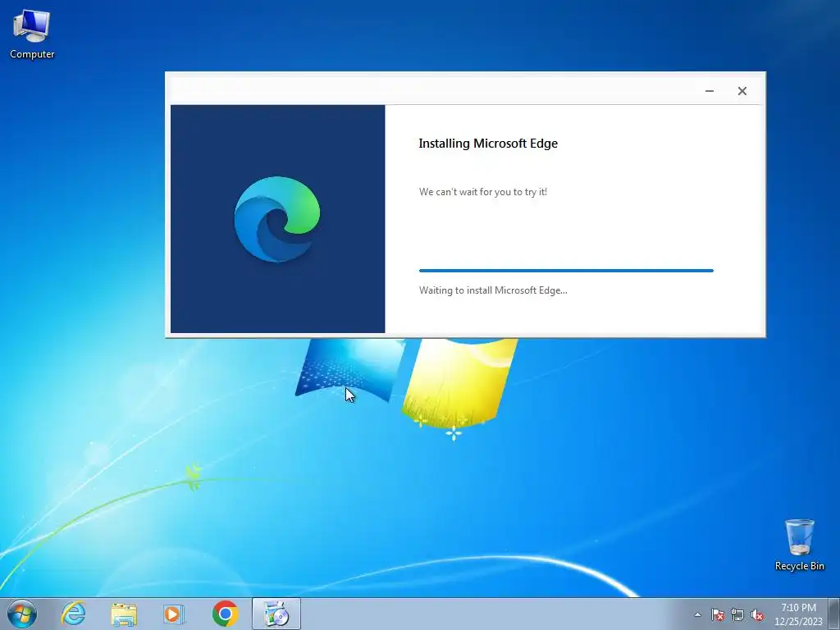This screenshot has width=840, height=630.
Task: Click the network status tray icon
Action: point(737,614)
